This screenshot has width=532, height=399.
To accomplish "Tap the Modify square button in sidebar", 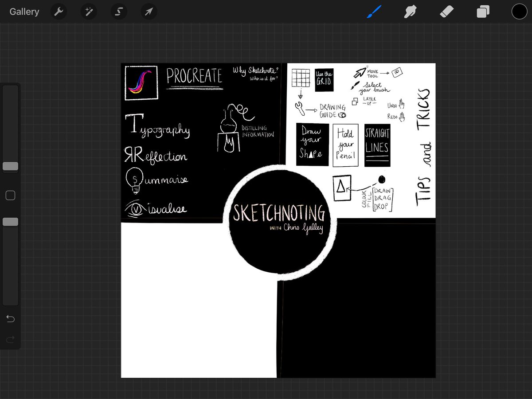I will point(10,196).
